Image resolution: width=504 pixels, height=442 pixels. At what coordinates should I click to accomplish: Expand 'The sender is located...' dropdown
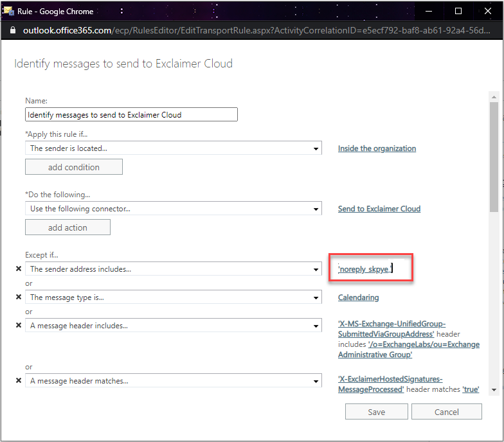point(316,148)
